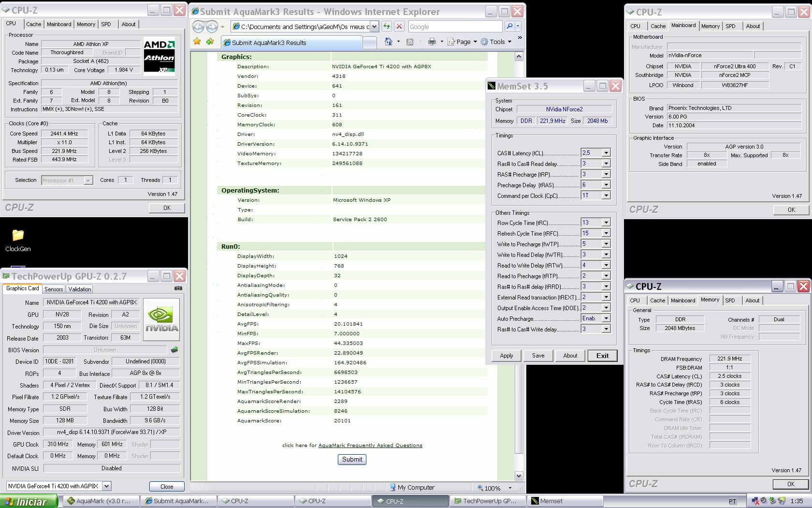Click the Add to Favorites star-plus icon
Viewport: 812px width, 508px height.
coord(210,42)
